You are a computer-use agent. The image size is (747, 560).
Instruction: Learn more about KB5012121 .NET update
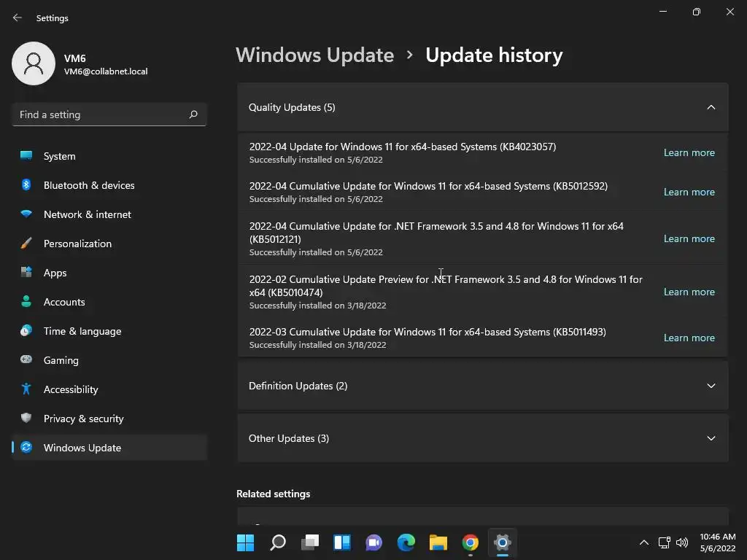[689, 238]
